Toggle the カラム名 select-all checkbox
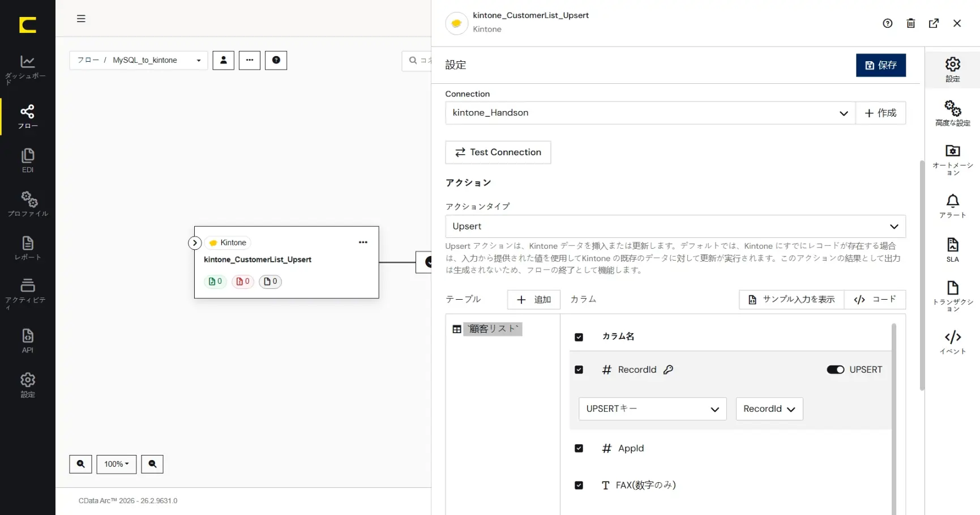This screenshot has width=980, height=515. 579,337
